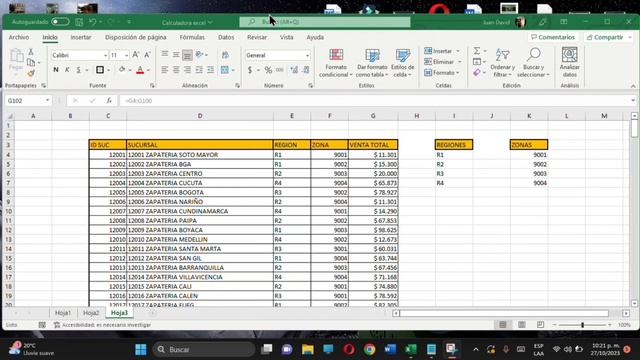Screen dimensions: 640x360
Task: Toggle underline formatting (S)
Action: pyautogui.click(x=78, y=70)
